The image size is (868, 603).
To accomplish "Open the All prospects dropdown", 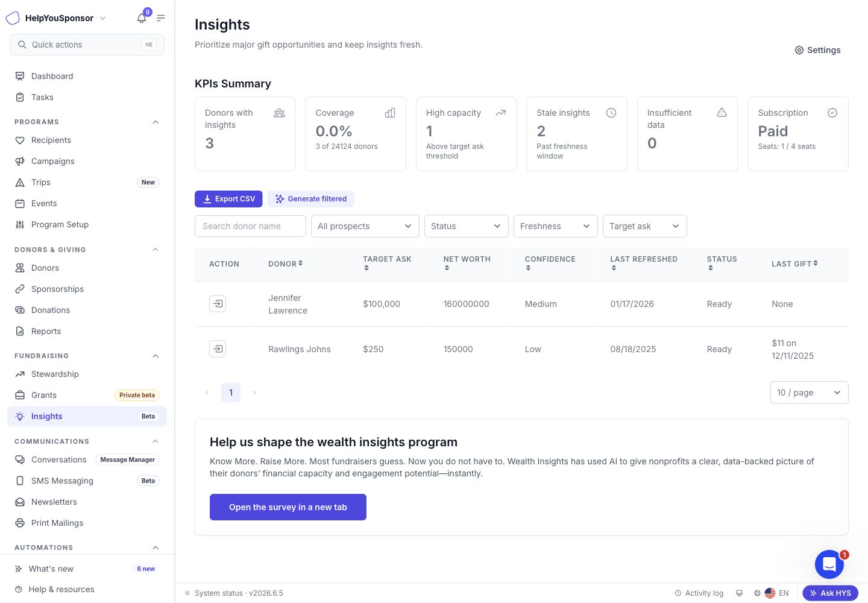I will pos(365,226).
